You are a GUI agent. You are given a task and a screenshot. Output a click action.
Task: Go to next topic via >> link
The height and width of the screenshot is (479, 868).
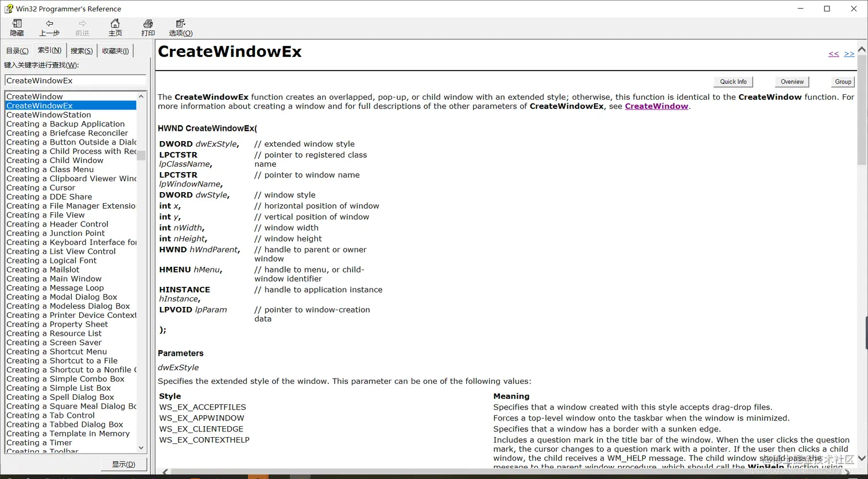849,53
